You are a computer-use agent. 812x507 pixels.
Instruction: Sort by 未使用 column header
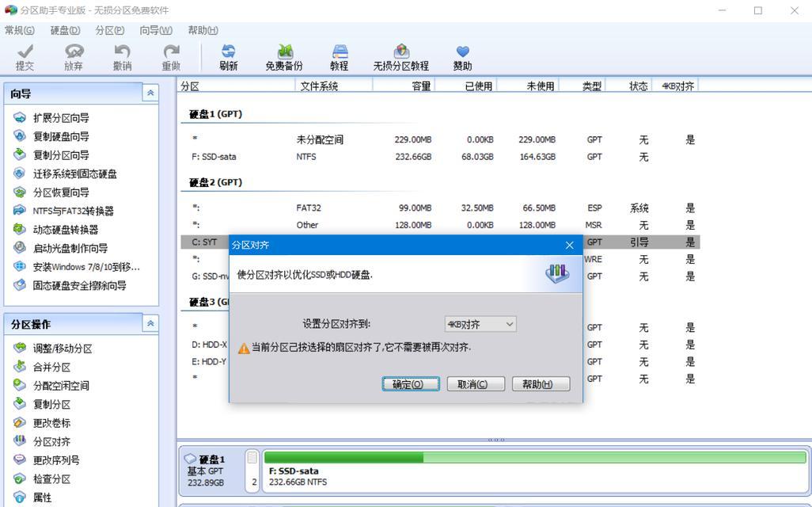click(528, 86)
